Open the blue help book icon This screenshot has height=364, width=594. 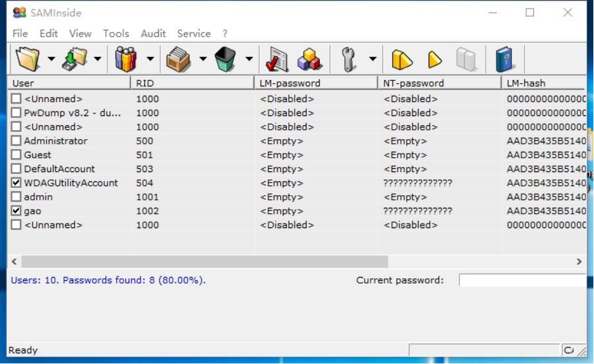[504, 59]
